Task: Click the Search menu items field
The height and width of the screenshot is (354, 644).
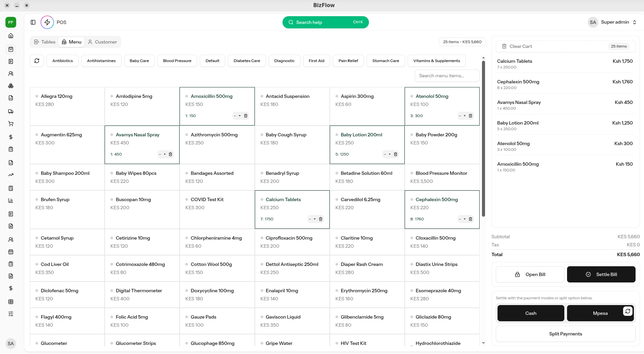Action: pyautogui.click(x=447, y=76)
